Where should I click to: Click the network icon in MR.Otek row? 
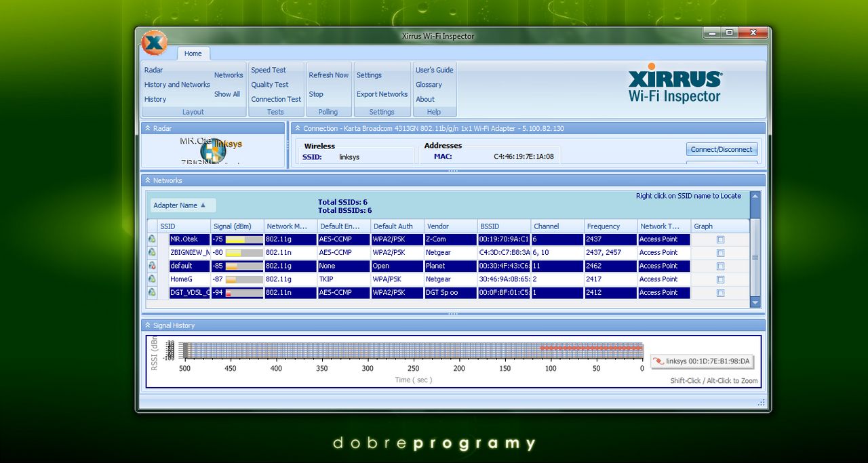pos(153,239)
